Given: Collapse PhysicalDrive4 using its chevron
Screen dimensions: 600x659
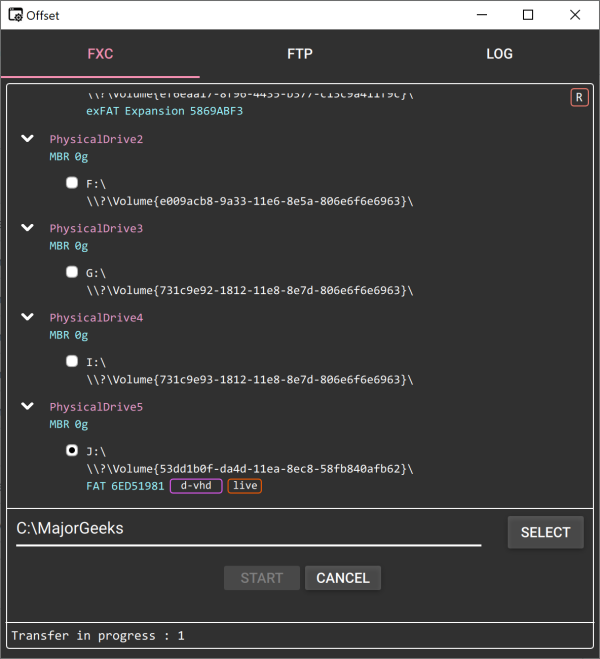Looking at the screenshot, I should 29,317.
